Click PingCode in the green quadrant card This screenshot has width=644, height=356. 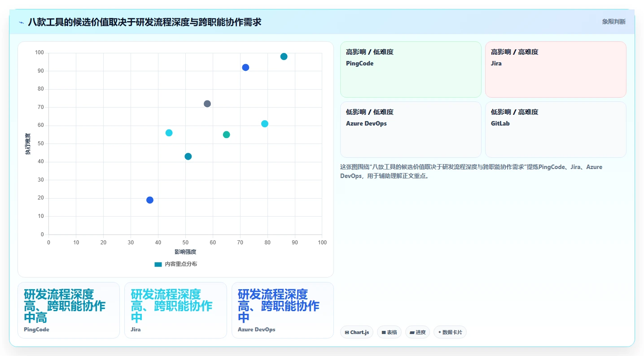(359, 64)
